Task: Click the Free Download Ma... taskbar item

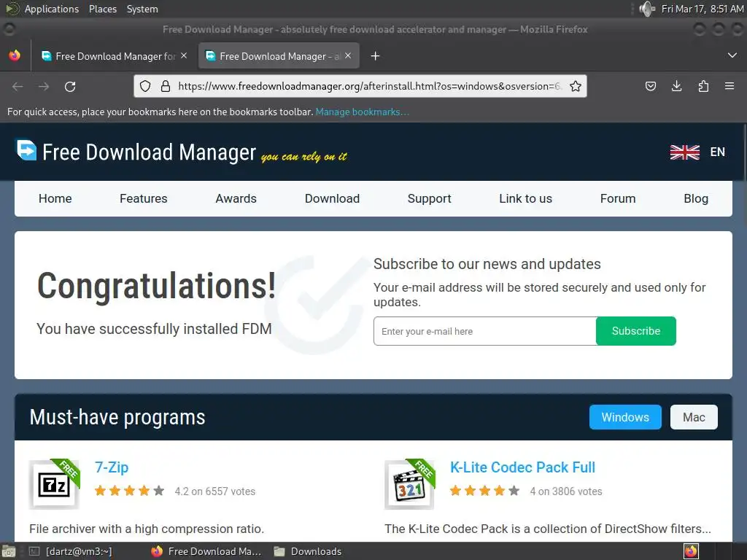Action: click(206, 551)
